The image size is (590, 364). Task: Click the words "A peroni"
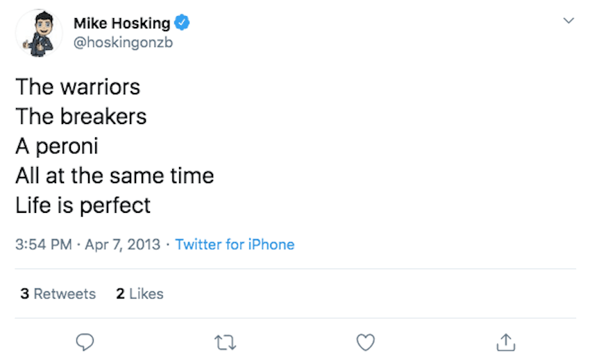coord(57,146)
